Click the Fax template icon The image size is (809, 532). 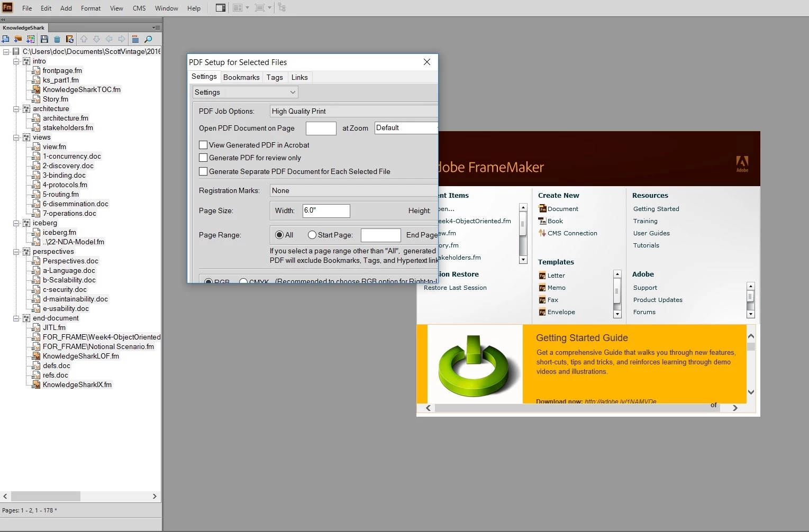542,300
